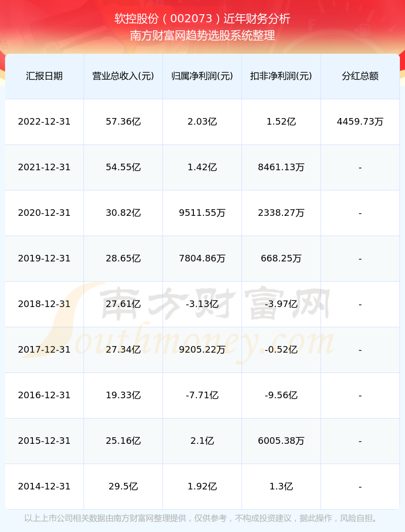Image resolution: width=405 pixels, height=532 pixels.
Task: Select net profit value 9511.55万
Action: [x=202, y=213]
